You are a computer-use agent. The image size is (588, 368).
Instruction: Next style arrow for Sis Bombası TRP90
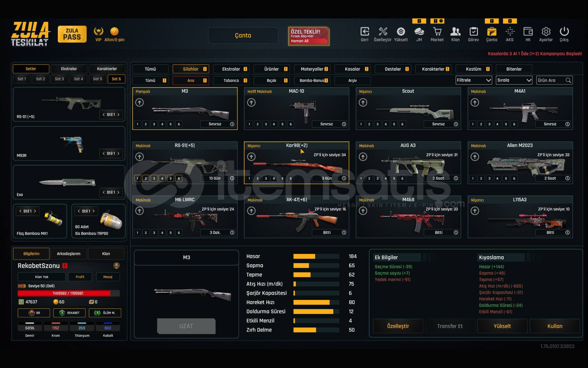click(94, 211)
